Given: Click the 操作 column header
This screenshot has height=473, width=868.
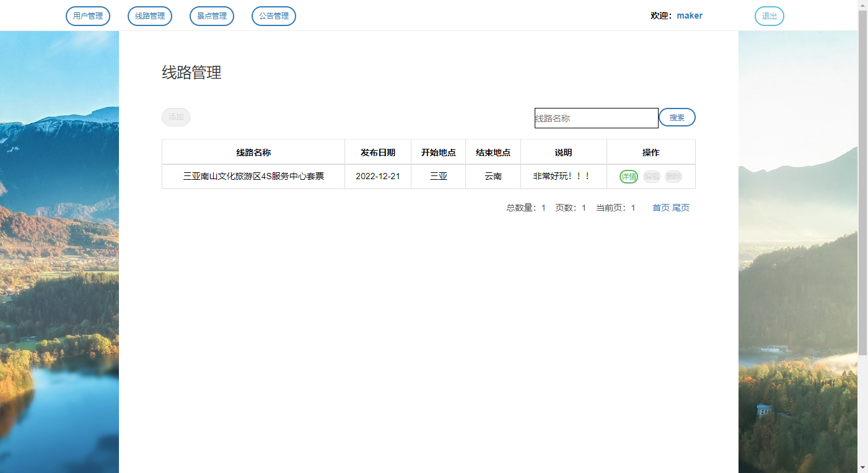Looking at the screenshot, I should (x=651, y=152).
